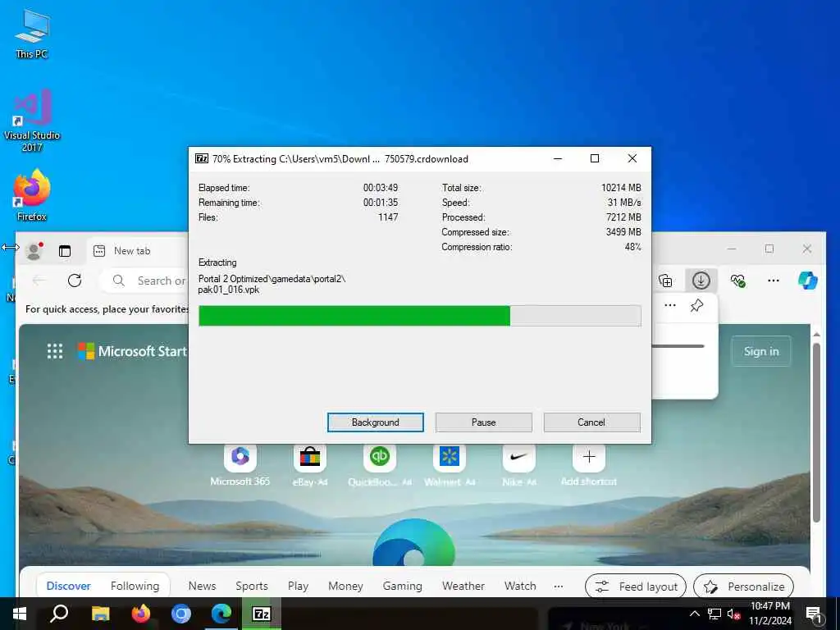Screen dimensions: 840x630
Task: Select Firefox desktop shortcut
Action: 32,195
